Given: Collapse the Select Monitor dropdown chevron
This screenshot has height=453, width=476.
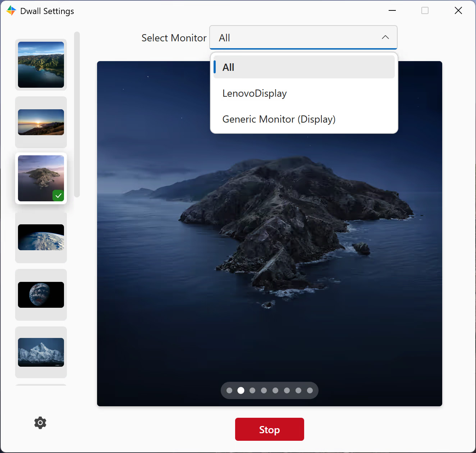Looking at the screenshot, I should click(x=385, y=37).
